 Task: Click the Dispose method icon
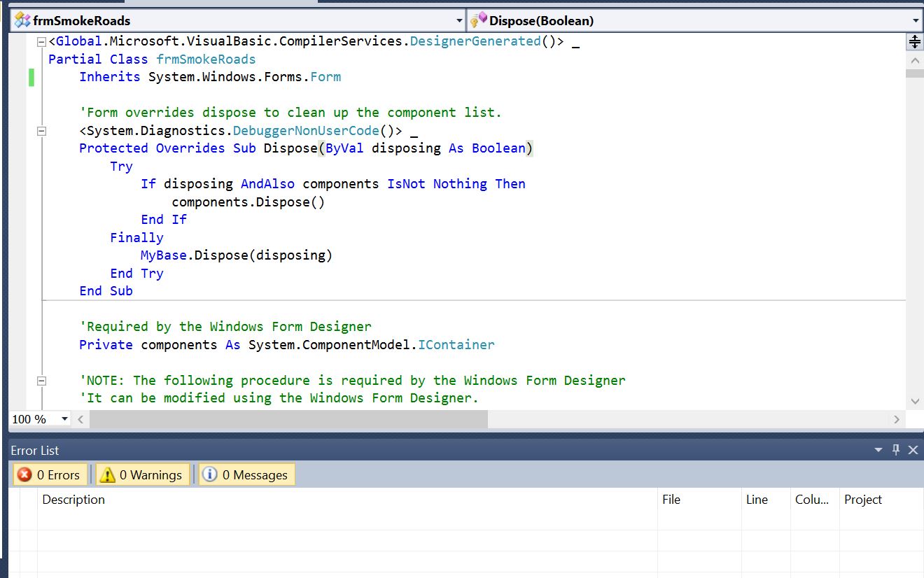[479, 20]
